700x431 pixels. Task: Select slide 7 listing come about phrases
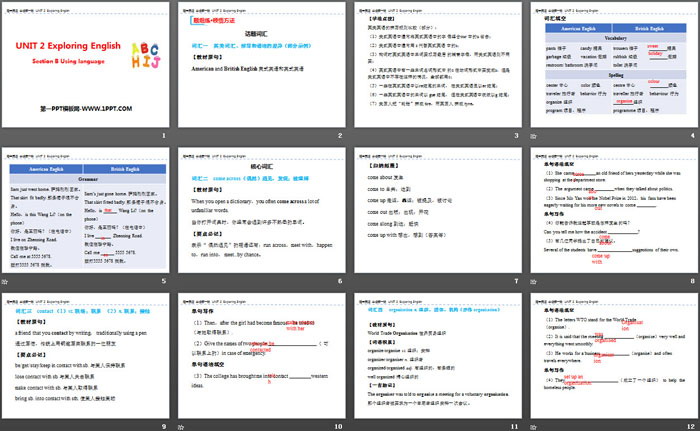pyautogui.click(x=438, y=210)
